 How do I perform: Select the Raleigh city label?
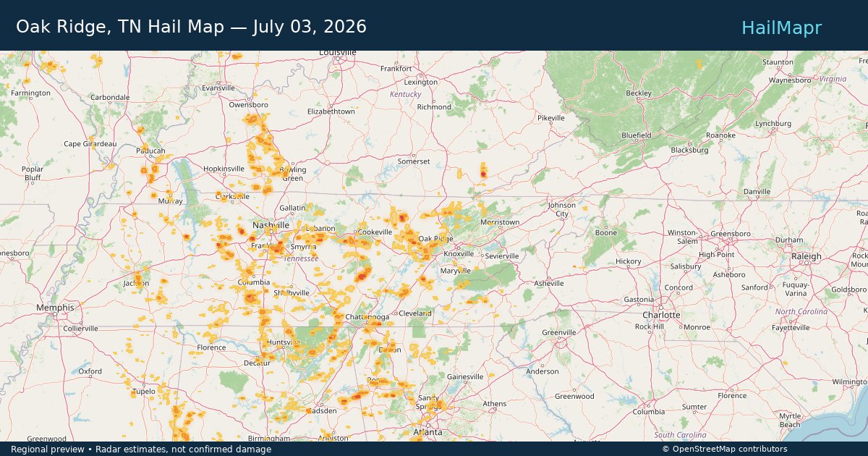pos(807,256)
